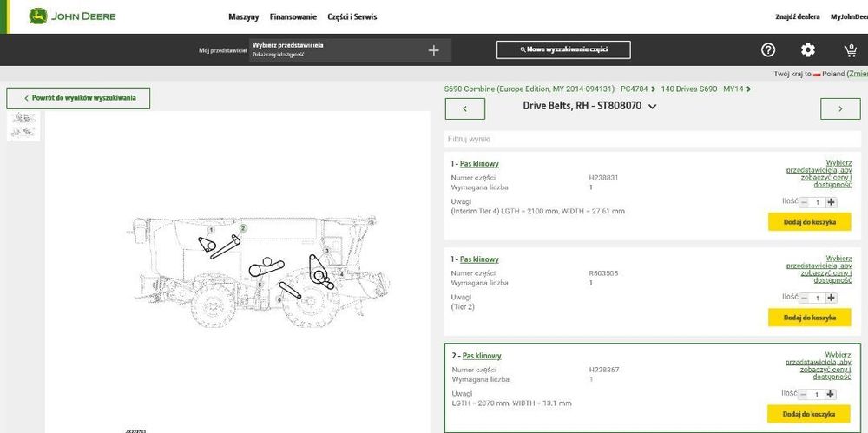This screenshot has height=433, width=868.
Task: Click part number H238831 text
Action: pos(603,178)
